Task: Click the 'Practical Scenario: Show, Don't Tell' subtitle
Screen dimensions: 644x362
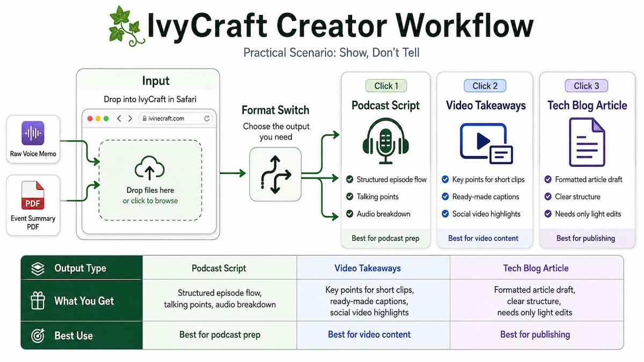Action: (331, 53)
